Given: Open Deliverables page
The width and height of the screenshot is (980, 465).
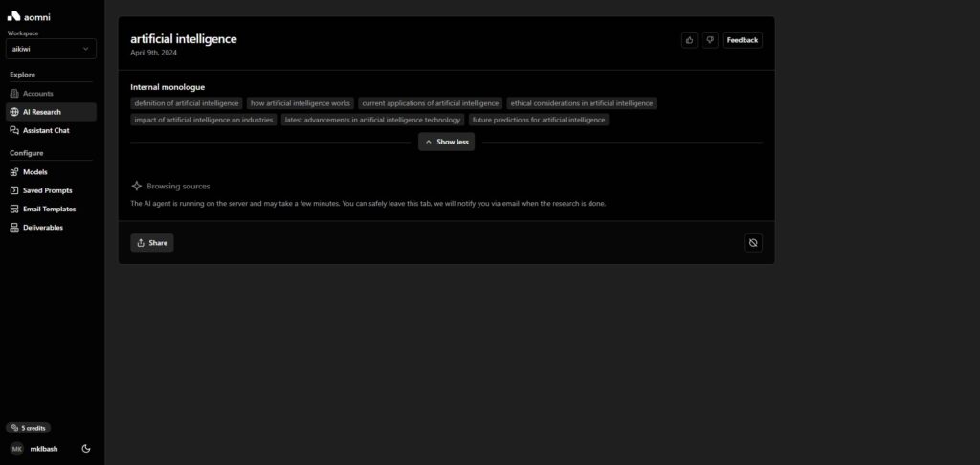Looking at the screenshot, I should click(x=43, y=228).
